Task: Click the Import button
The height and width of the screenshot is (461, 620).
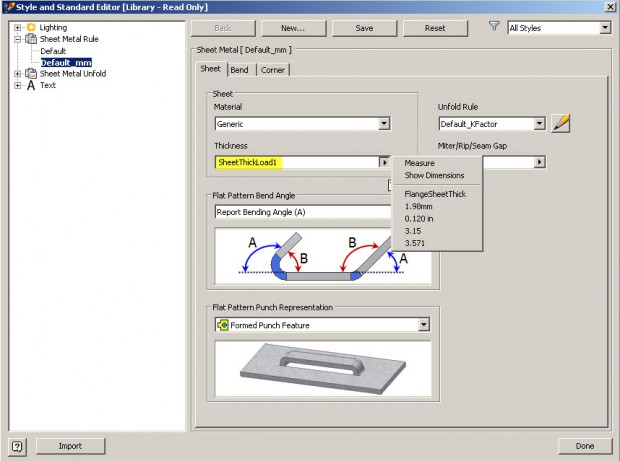Action: (72, 446)
